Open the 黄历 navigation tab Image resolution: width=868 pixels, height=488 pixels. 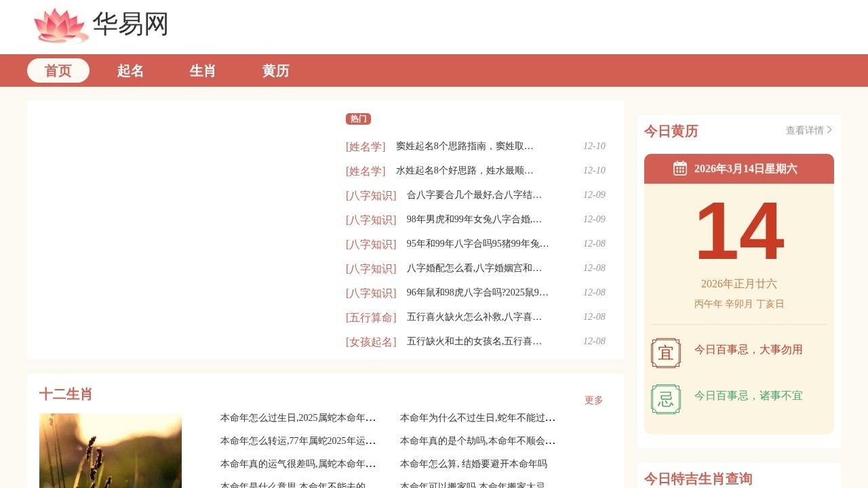[275, 70]
